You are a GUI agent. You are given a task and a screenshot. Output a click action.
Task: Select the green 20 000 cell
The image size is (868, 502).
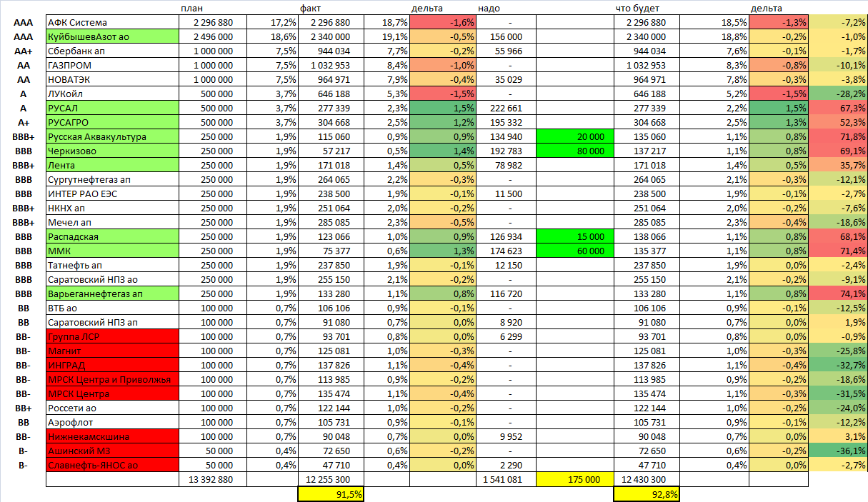tap(574, 136)
